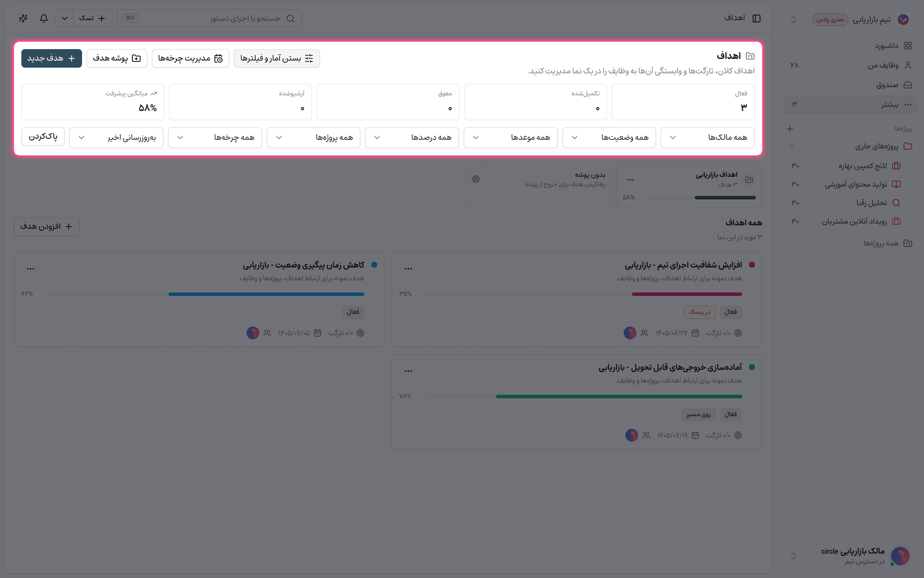Image resolution: width=924 pixels, height=578 pixels.
Task: Click the avatar on افزایش شفافیت اجرای تیم card
Action: pos(630,333)
